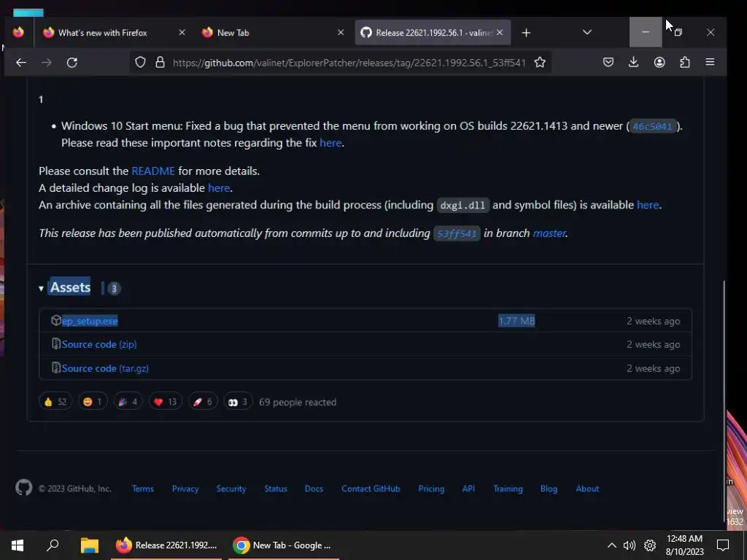Go back with the browser back arrow
The height and width of the screenshot is (560, 747).
pos(20,63)
